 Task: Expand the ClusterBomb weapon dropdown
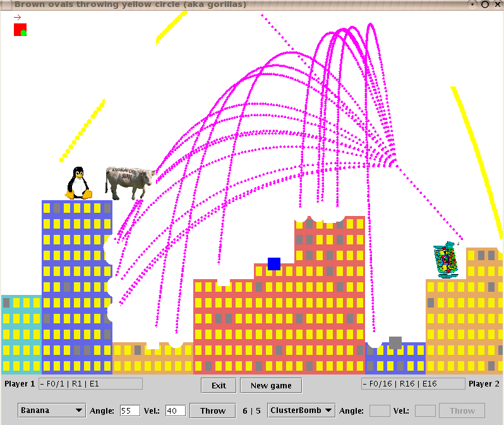point(302,410)
